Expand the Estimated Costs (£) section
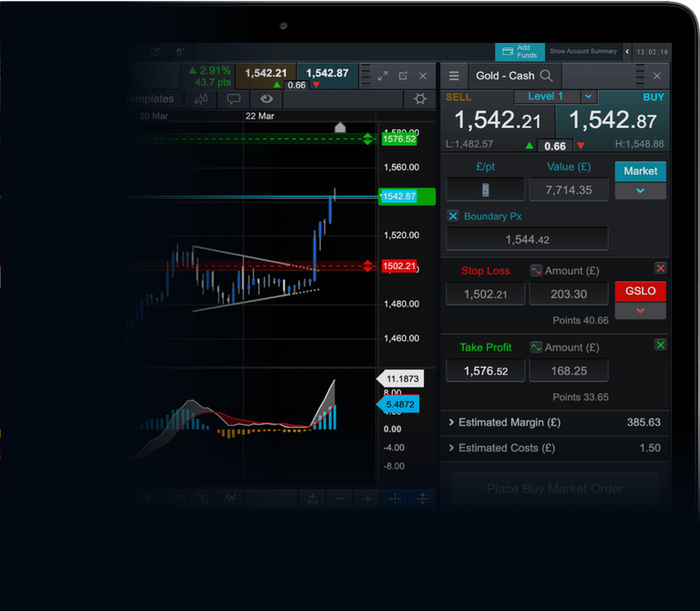Screen dimensions: 700x611 [452, 448]
